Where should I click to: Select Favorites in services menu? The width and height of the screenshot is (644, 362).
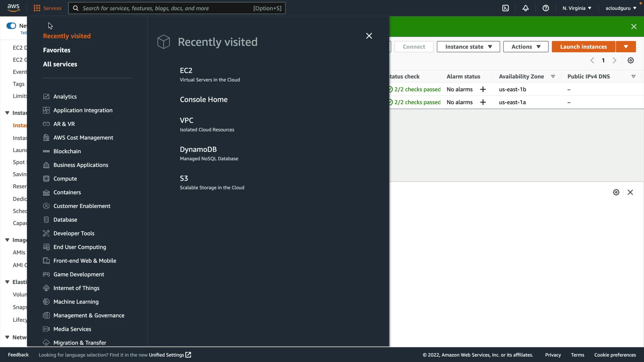pos(57,50)
